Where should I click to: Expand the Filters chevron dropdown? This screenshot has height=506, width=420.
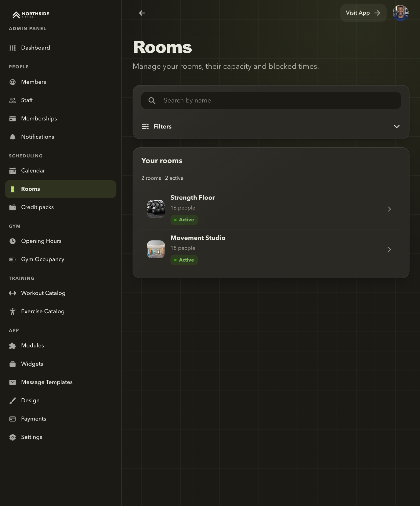pos(396,127)
